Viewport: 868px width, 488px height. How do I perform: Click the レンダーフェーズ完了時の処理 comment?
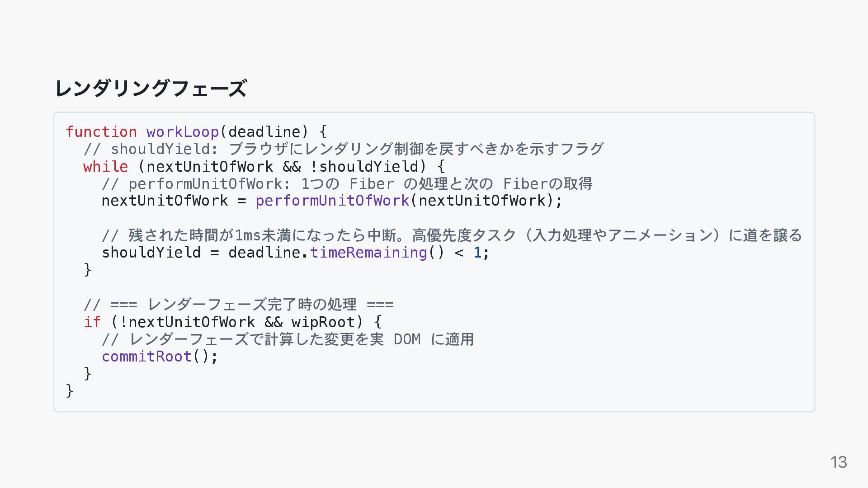(x=239, y=305)
